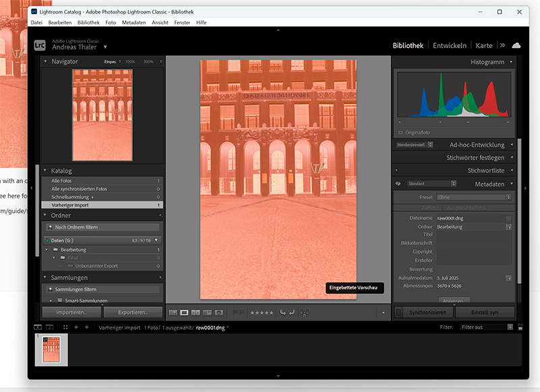Show more modules with double chevron
Screen dimensions: 540x392
coord(503,45)
